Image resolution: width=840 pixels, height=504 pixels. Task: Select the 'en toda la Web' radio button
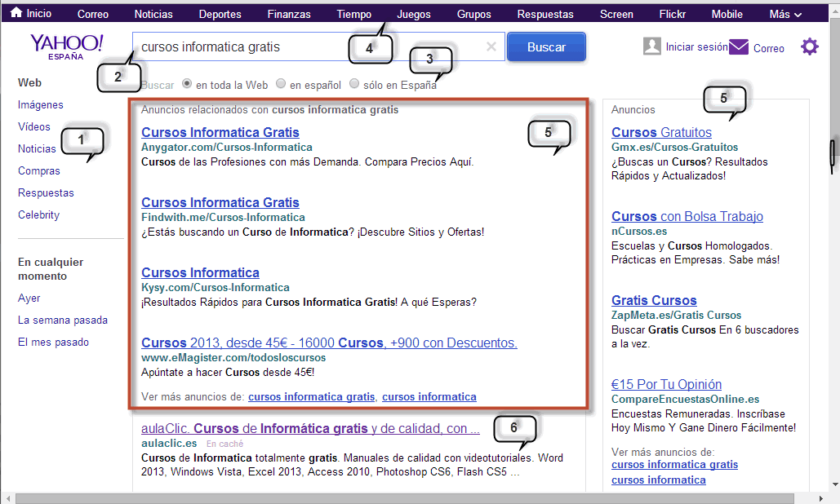coord(187,83)
